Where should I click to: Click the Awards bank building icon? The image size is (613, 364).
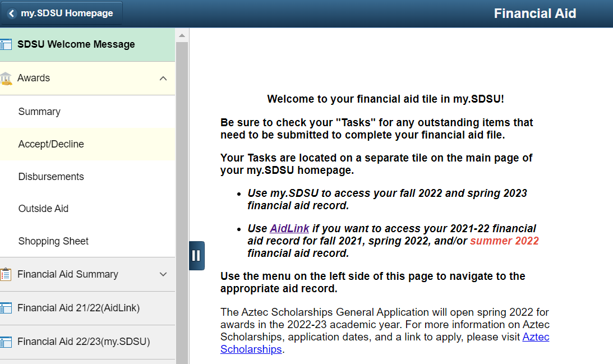[x=6, y=79]
